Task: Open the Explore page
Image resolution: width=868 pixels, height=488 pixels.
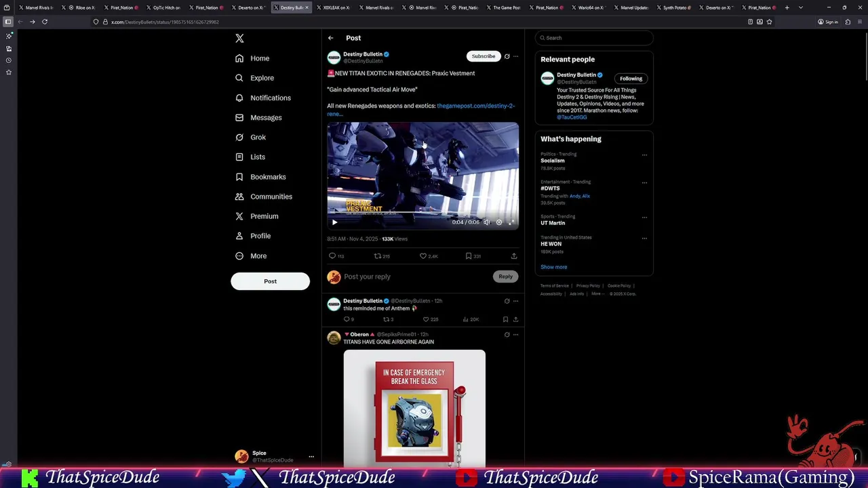Action: [x=254, y=78]
